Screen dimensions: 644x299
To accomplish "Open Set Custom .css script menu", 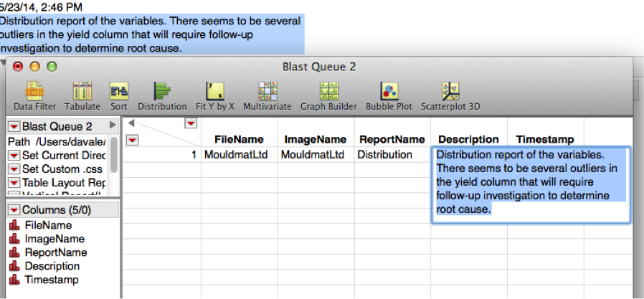I will coord(14,169).
